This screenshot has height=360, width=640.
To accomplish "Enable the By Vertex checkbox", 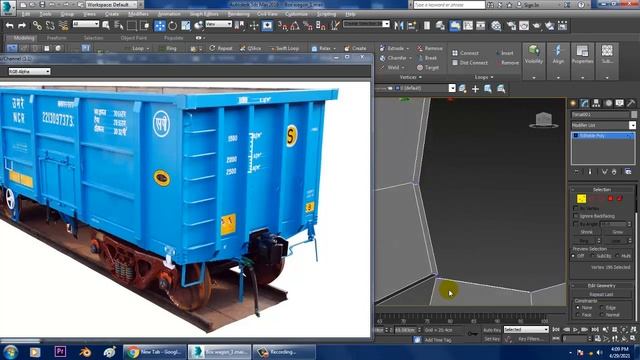I will tap(576, 208).
